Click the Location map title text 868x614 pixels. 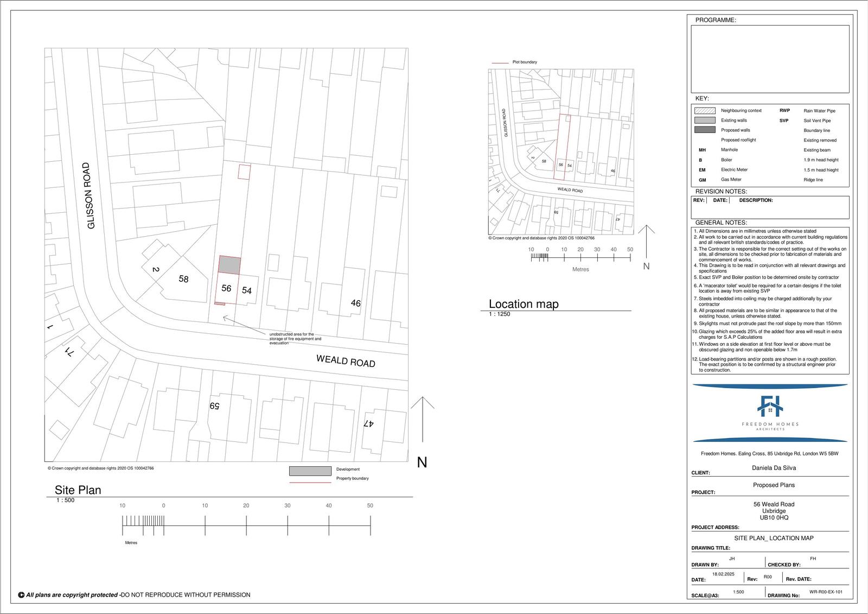(x=524, y=304)
